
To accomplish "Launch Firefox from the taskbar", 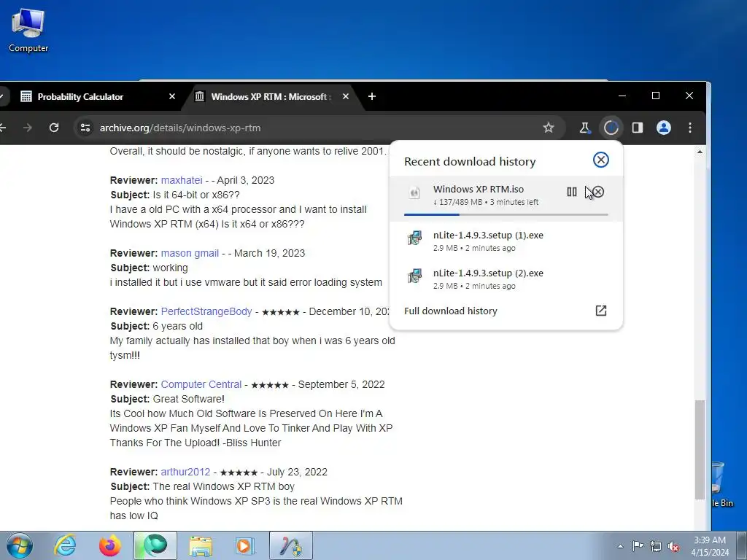I will [x=110, y=545].
